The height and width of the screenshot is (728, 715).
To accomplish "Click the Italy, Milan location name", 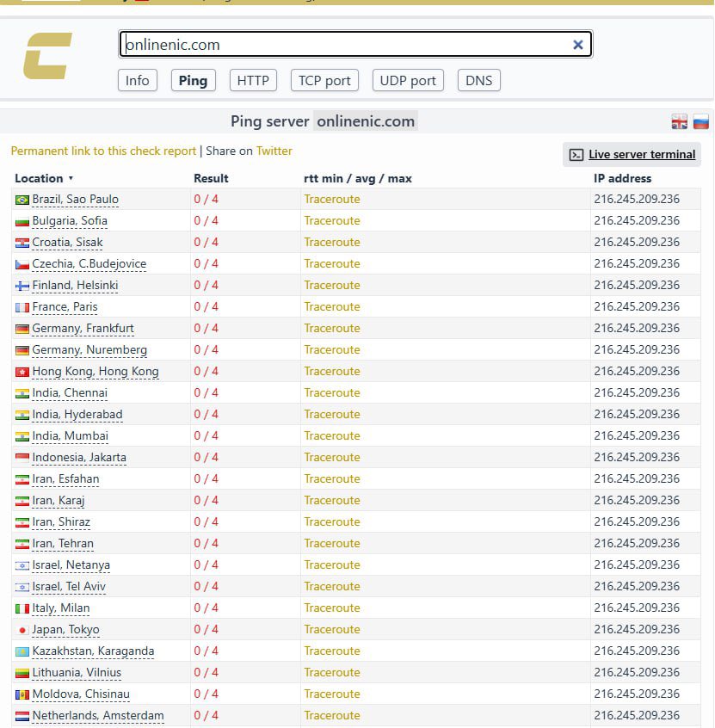I will tap(61, 608).
